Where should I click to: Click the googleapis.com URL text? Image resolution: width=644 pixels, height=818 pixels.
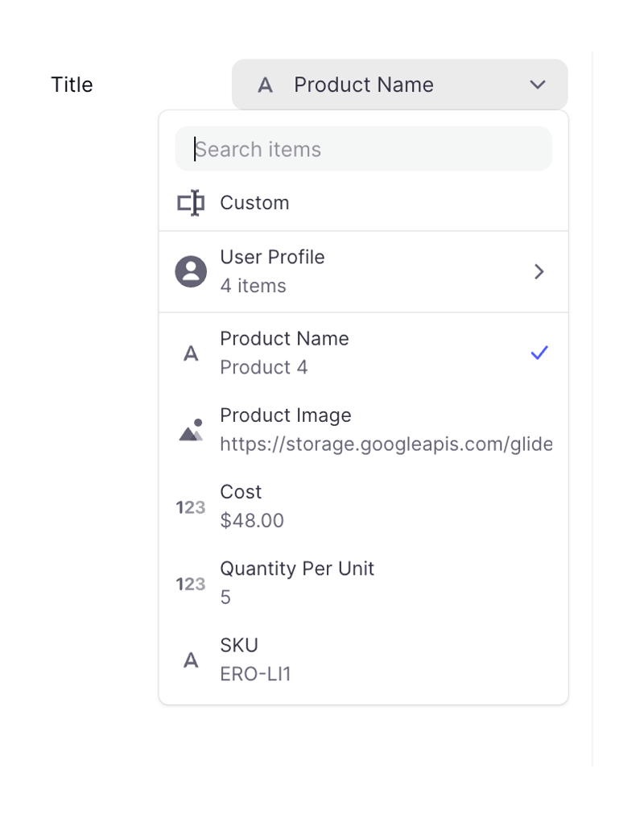pyautogui.click(x=386, y=444)
